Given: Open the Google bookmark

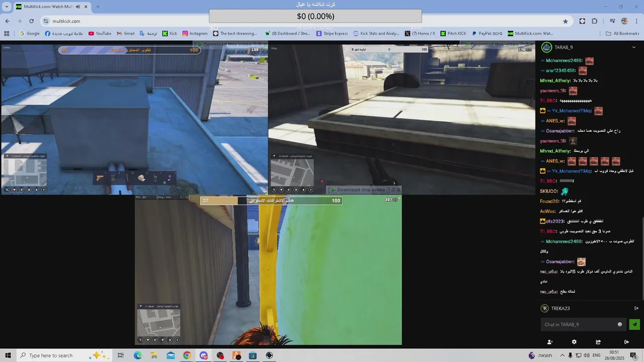Looking at the screenshot, I should [29, 34].
